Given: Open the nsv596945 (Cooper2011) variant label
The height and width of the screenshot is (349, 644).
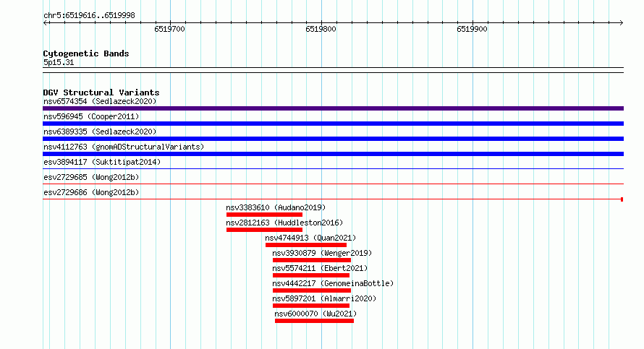Looking at the screenshot, I should coord(91,116).
